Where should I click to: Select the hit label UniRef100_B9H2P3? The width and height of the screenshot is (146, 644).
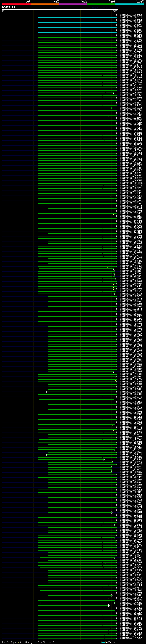[x=131, y=35]
